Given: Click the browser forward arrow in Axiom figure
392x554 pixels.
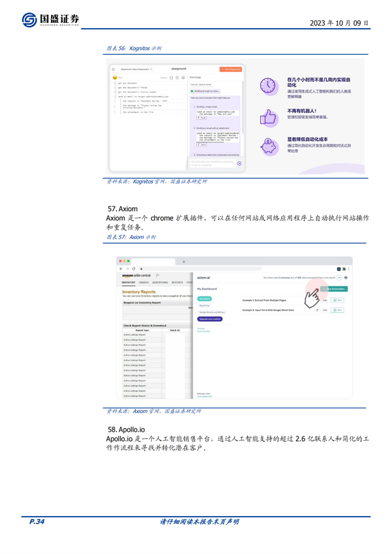Looking at the screenshot, I should click(x=127, y=269).
